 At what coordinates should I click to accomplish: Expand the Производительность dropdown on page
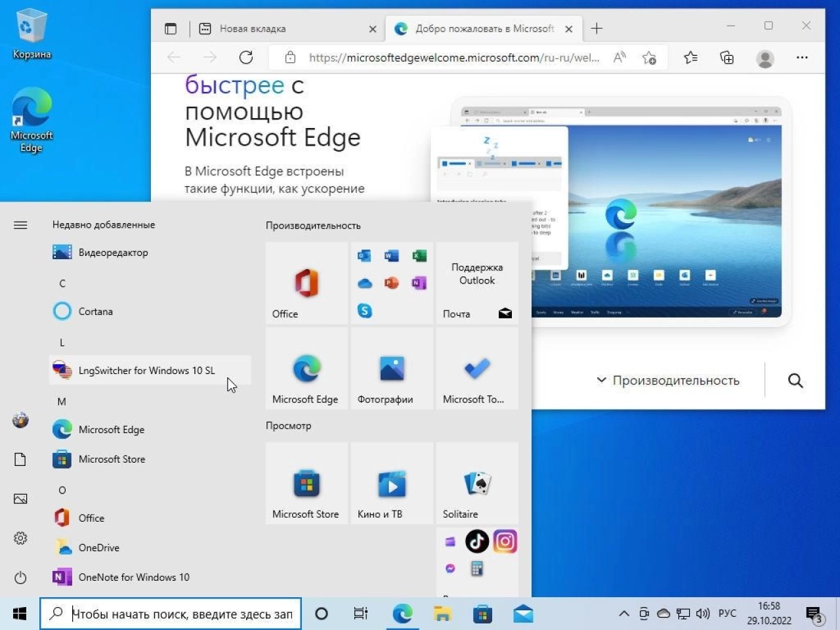(x=668, y=381)
